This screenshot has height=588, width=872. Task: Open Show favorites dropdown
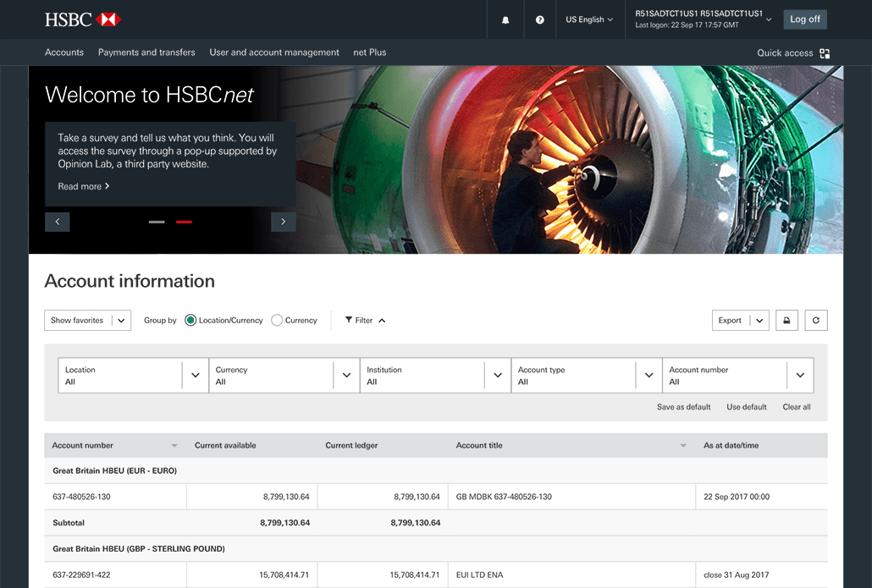point(87,320)
